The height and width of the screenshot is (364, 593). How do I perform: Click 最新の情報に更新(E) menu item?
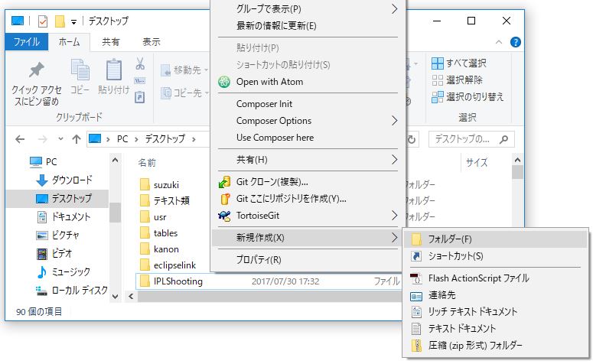(308, 26)
